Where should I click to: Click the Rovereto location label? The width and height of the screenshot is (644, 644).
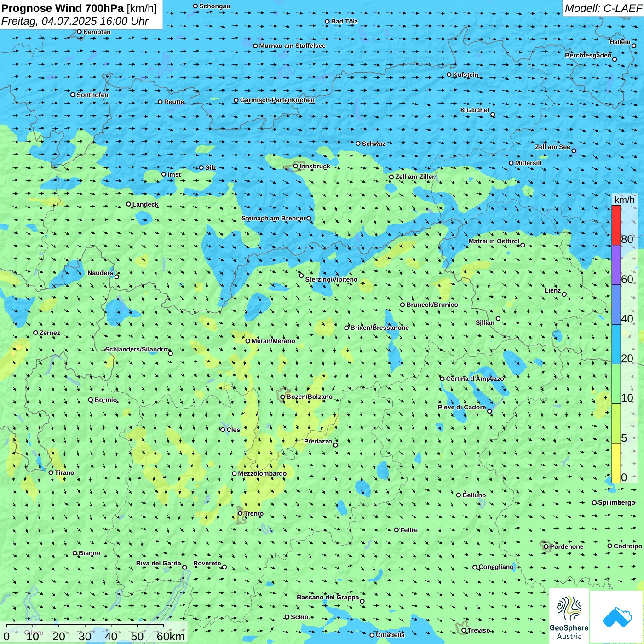(x=207, y=563)
